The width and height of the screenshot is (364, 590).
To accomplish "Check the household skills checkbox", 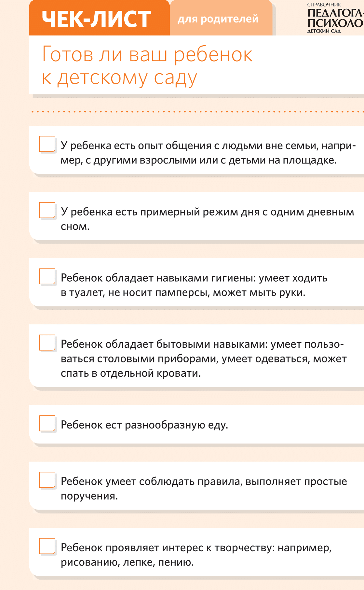I will coord(47,343).
